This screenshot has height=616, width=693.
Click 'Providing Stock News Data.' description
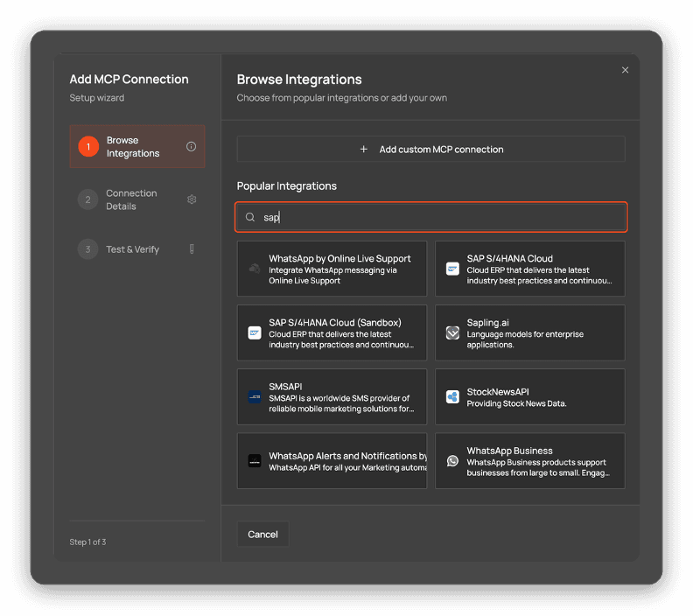516,403
